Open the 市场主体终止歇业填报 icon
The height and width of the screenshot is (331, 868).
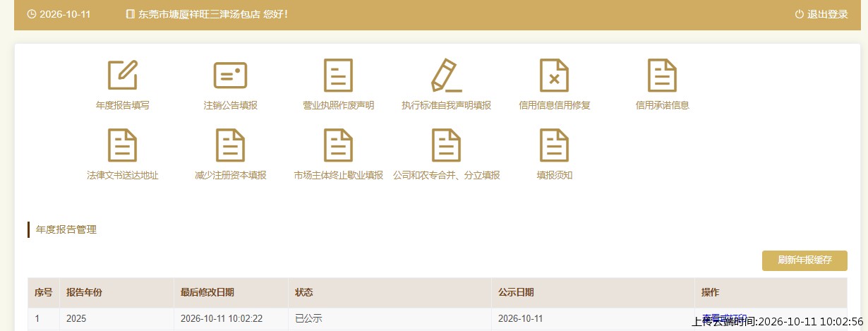[x=338, y=145]
